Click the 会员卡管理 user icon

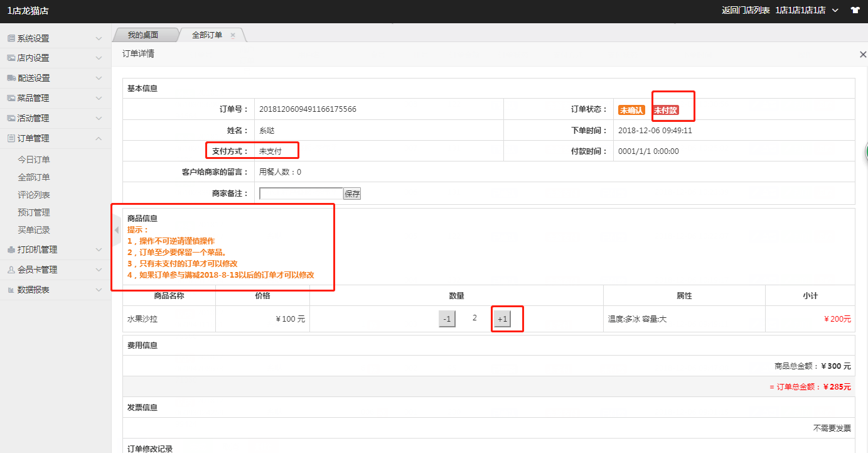pos(11,270)
